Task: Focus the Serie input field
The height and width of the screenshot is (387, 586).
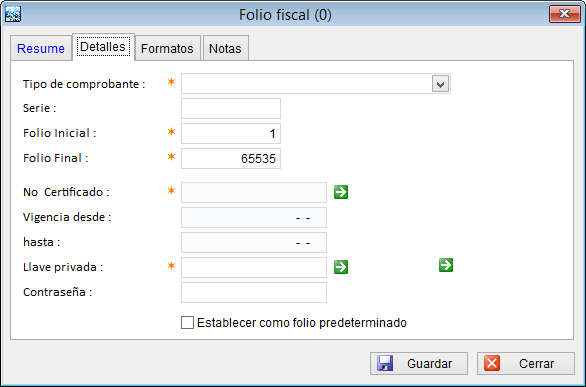Action: point(231,108)
